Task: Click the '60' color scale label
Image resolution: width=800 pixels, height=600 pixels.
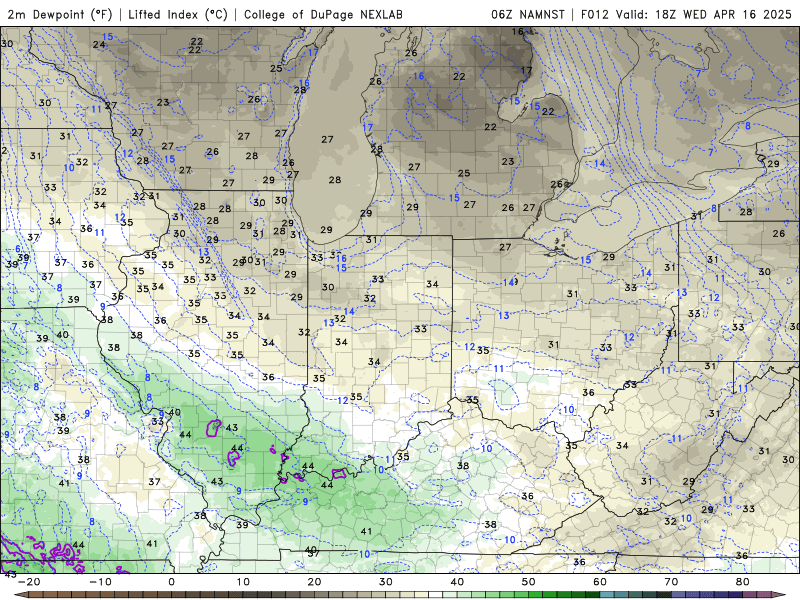Action: click(600, 582)
